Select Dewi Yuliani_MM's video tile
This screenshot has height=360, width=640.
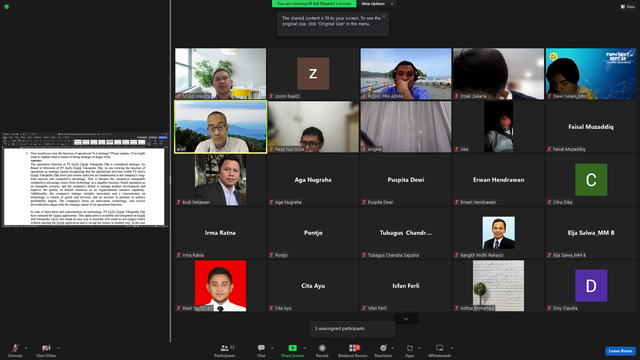591,74
